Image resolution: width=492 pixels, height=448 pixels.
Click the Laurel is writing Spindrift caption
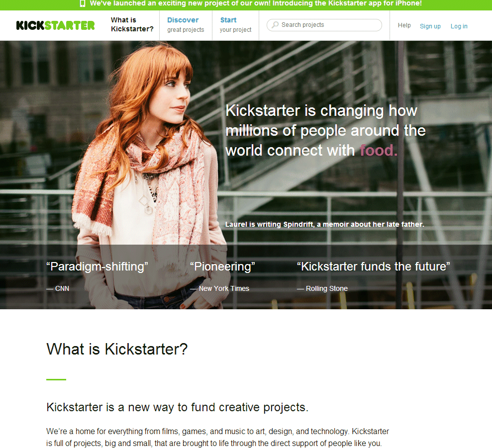coord(324,224)
